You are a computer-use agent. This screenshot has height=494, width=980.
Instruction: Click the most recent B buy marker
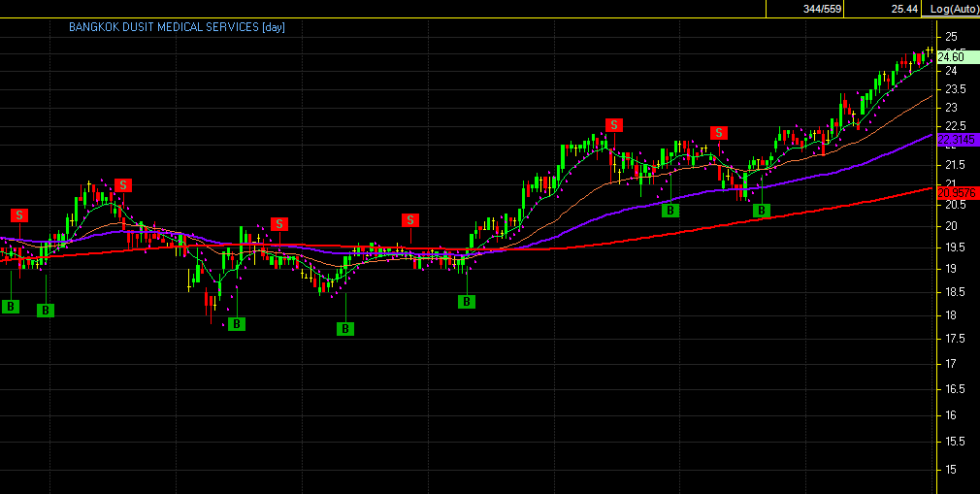pyautogui.click(x=762, y=210)
